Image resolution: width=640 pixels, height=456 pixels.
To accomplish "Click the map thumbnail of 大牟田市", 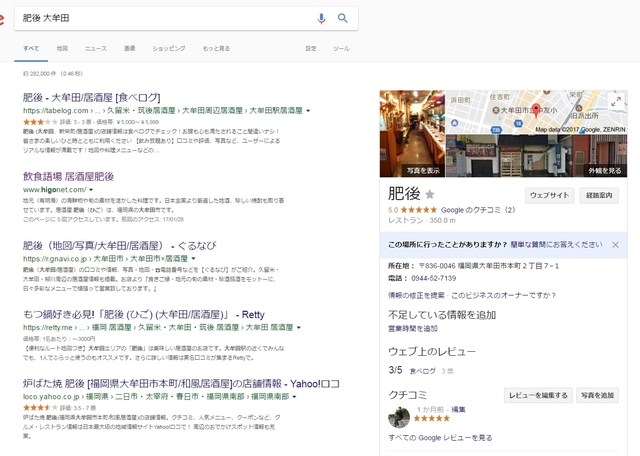I will pyautogui.click(x=536, y=112).
